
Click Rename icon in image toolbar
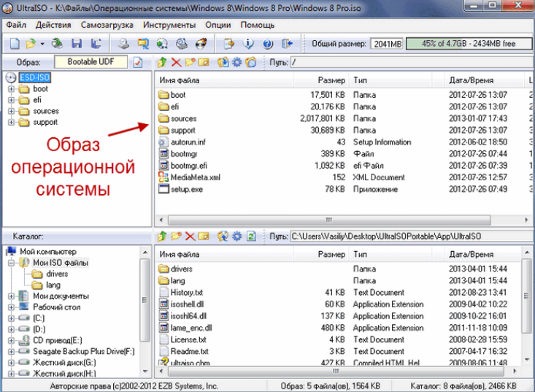point(204,63)
